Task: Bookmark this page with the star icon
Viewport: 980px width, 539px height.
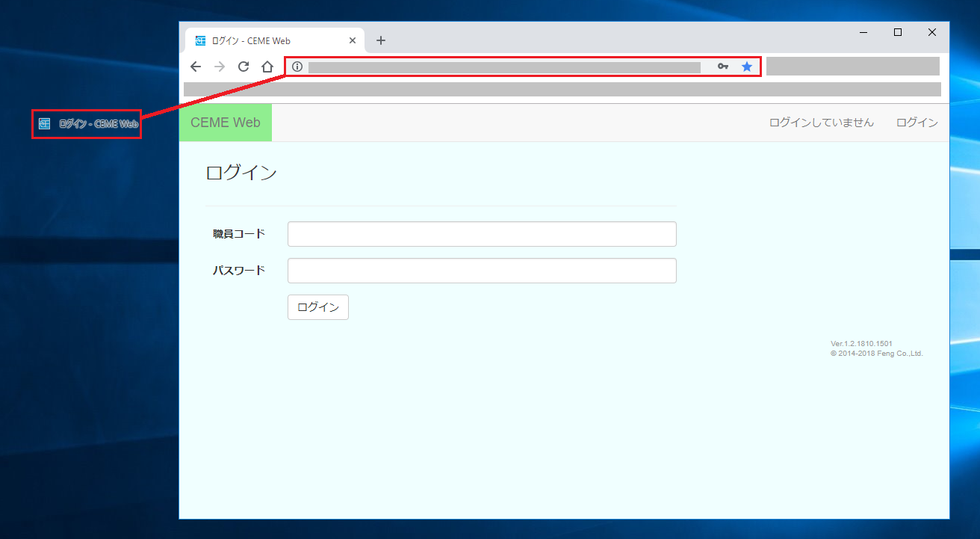Action: pyautogui.click(x=746, y=66)
